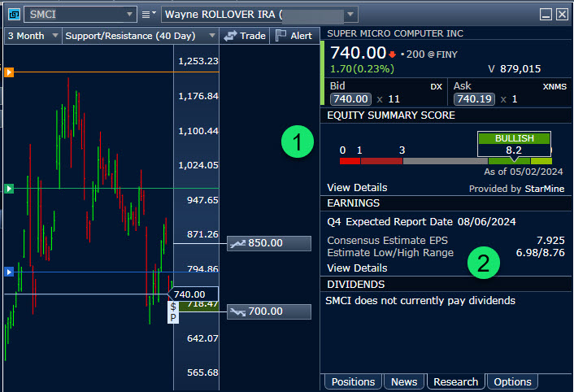The image size is (574, 392).
Task: Click the 740.00 Bid price button
Action: pyautogui.click(x=350, y=99)
